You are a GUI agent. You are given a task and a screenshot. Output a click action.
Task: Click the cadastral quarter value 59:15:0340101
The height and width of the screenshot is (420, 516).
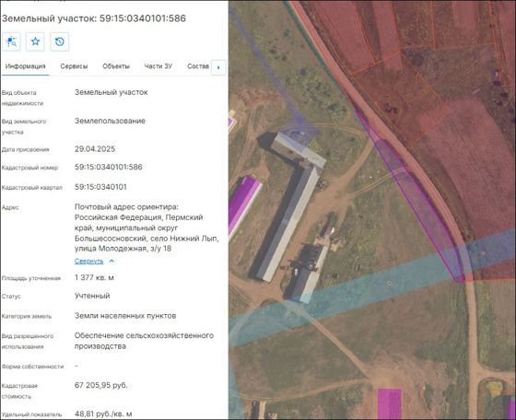(100, 187)
